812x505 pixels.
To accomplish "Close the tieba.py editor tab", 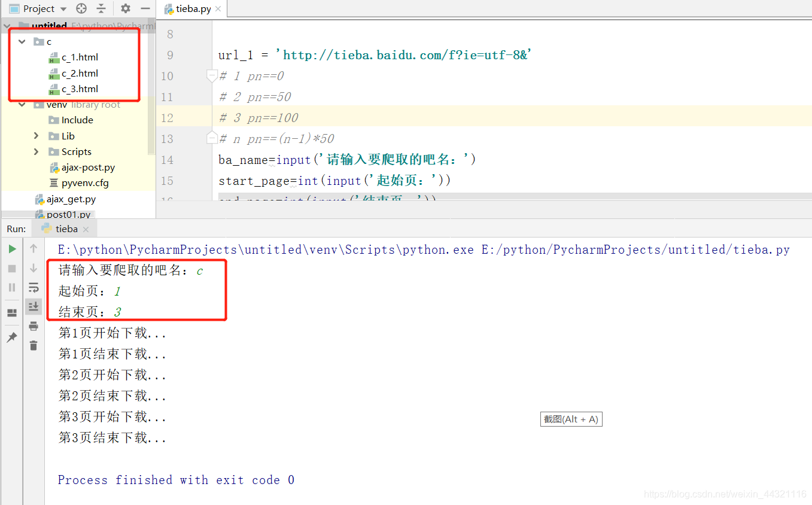I will click(218, 9).
